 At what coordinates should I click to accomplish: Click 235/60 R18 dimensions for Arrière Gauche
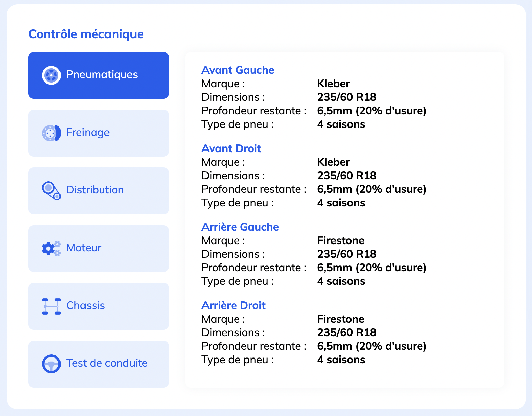(x=347, y=254)
